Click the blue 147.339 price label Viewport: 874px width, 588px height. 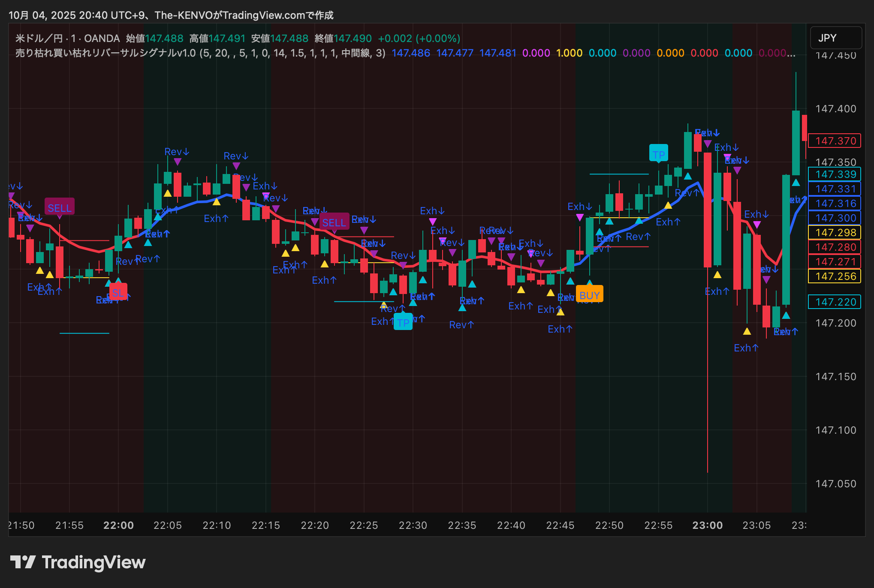click(835, 174)
